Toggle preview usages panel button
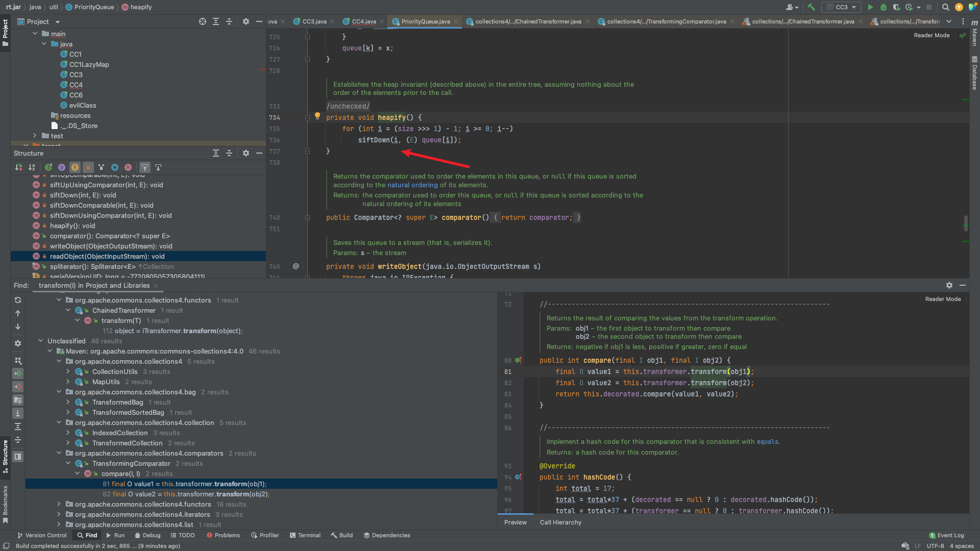The image size is (980, 551). point(18,457)
